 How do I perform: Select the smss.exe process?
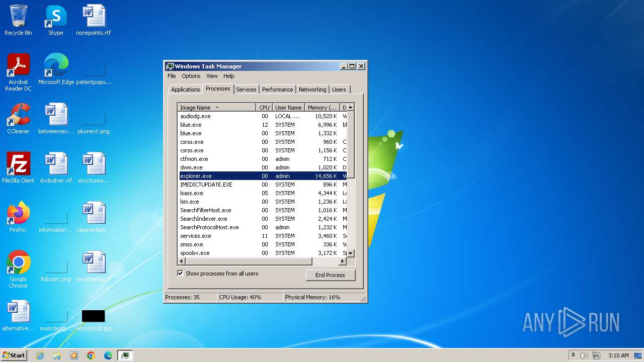pos(263,244)
